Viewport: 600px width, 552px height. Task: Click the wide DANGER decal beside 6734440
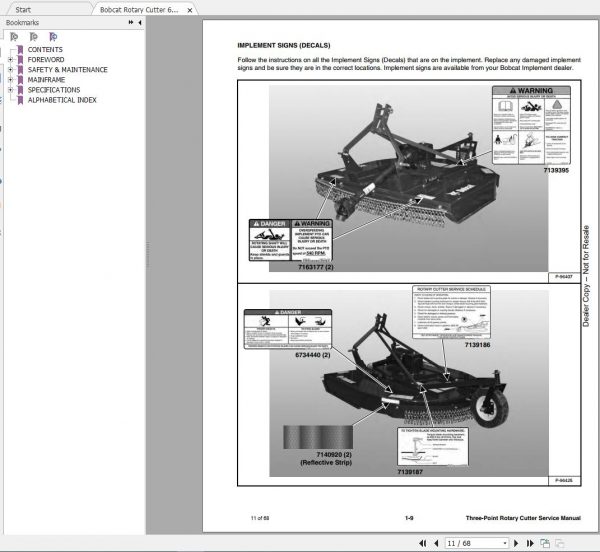pyautogui.click(x=288, y=329)
